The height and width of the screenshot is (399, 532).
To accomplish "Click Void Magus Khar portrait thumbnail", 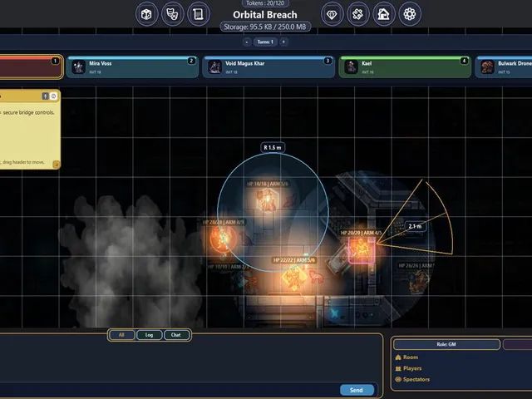I will 215,66.
